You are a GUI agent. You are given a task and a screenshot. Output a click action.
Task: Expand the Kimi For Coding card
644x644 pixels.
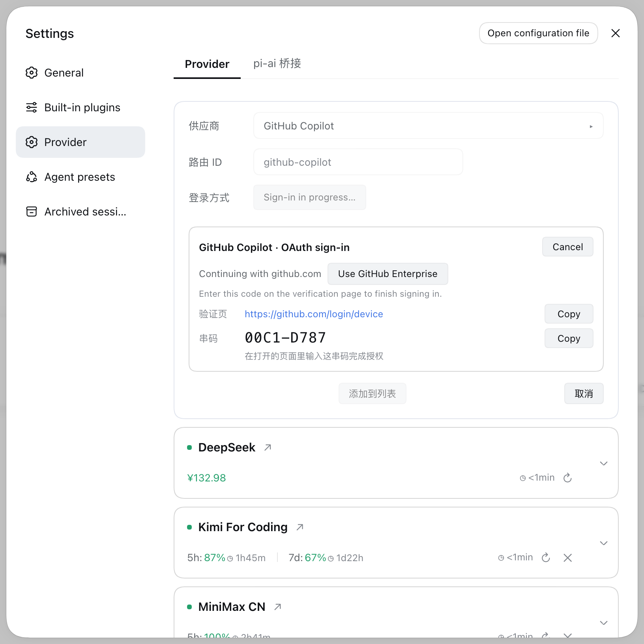point(604,543)
